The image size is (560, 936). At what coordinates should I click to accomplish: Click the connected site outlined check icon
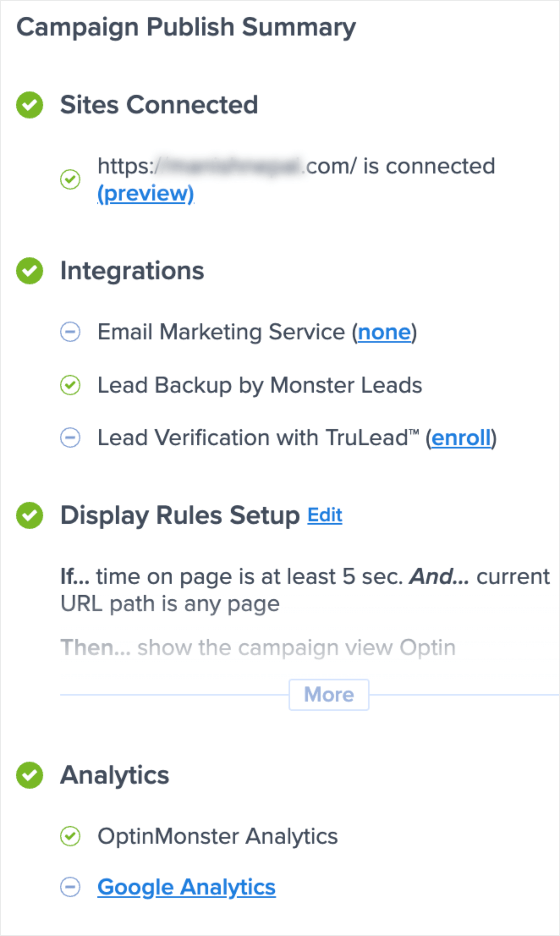coord(70,179)
